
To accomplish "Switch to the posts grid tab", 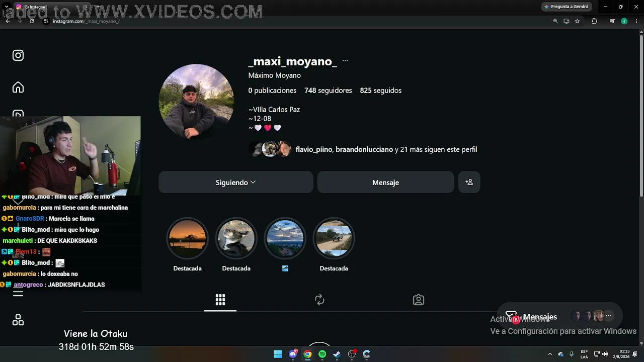I will [220, 300].
